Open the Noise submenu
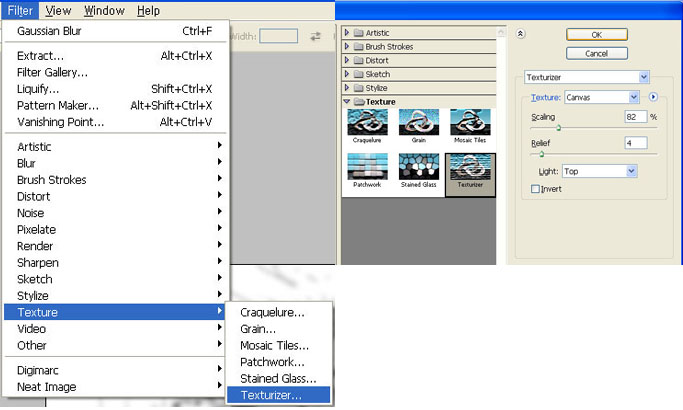The image size is (683, 410). tap(115, 213)
